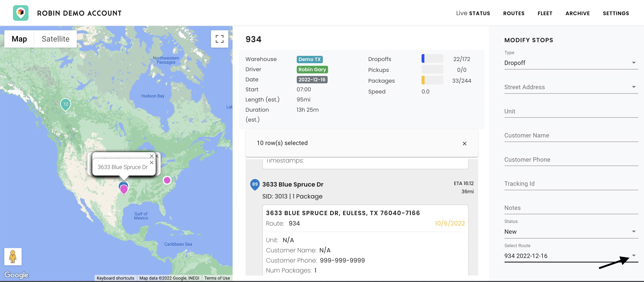Switch map to Satellite view
Viewport: 644px width, 282px height.
coord(56,39)
